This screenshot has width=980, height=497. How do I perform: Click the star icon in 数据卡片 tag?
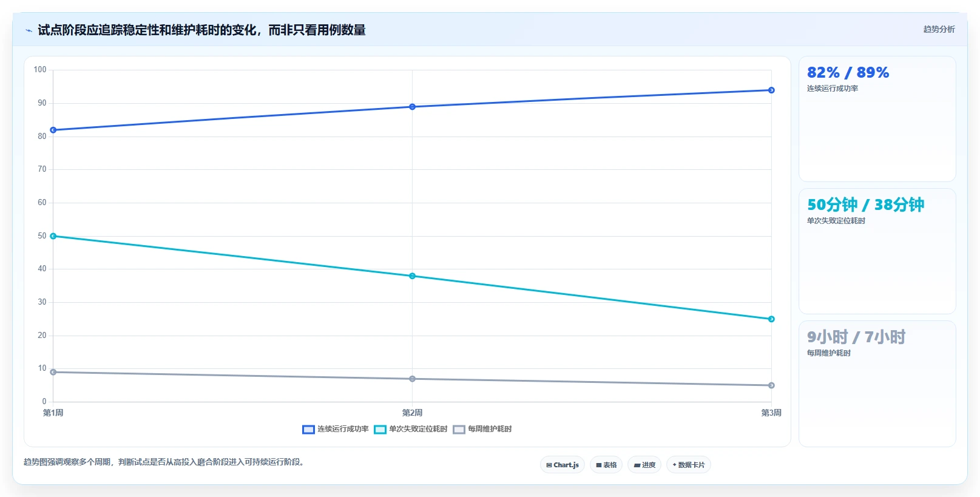[x=674, y=465]
